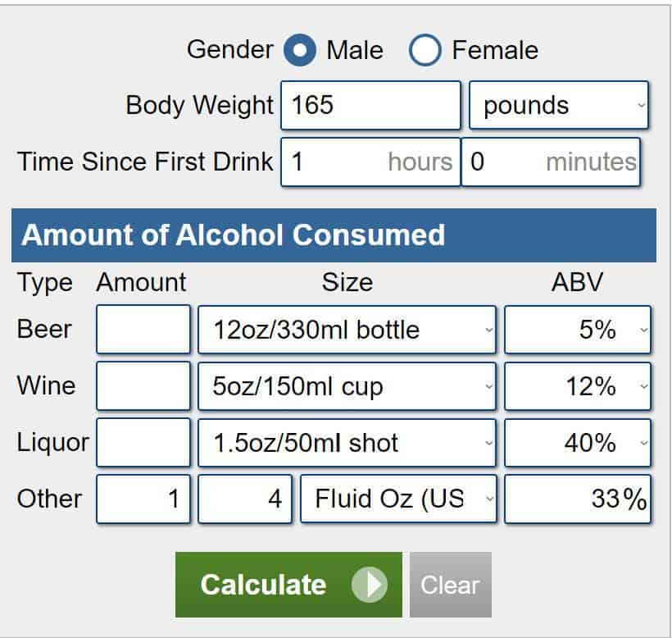Click the Other ABV percentage field
The height and width of the screenshot is (638, 672).
577,499
